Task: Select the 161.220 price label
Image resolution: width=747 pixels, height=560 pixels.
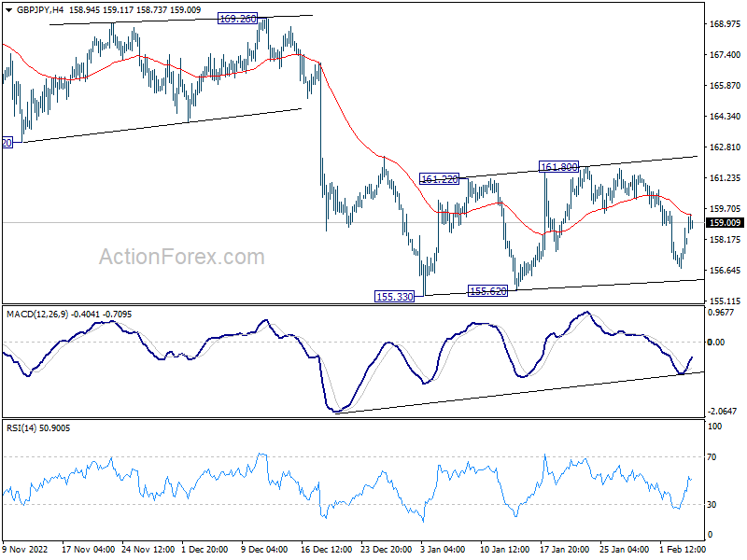Action: click(x=439, y=179)
